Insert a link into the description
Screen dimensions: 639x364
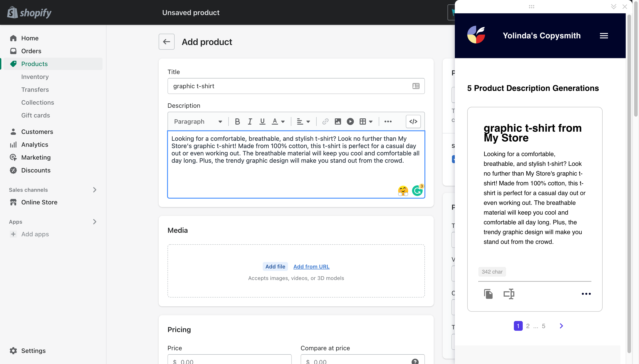(x=325, y=121)
